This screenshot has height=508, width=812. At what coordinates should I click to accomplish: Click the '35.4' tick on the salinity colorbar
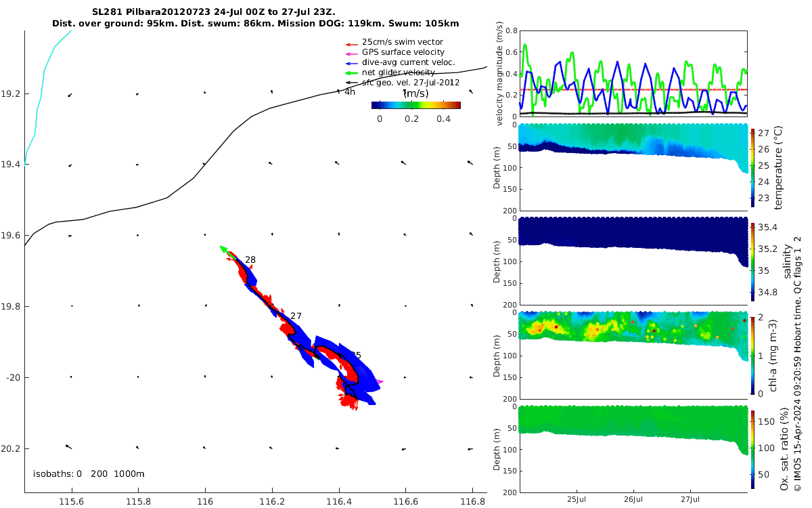pyautogui.click(x=767, y=227)
